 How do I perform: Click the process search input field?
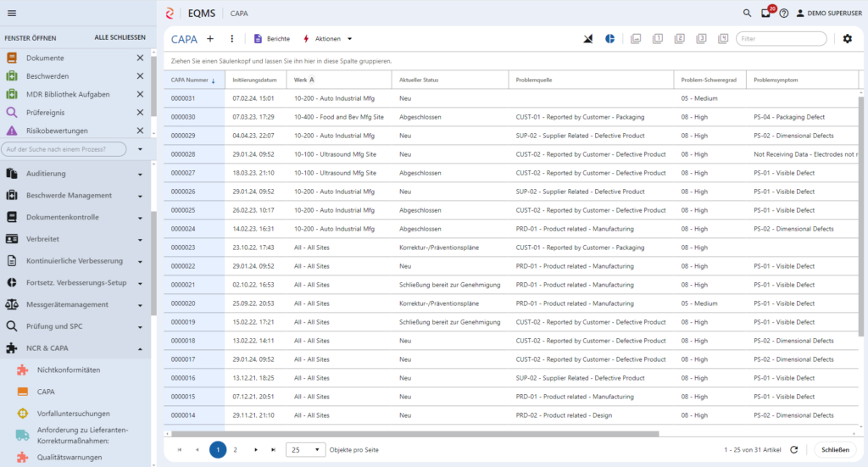pyautogui.click(x=64, y=149)
